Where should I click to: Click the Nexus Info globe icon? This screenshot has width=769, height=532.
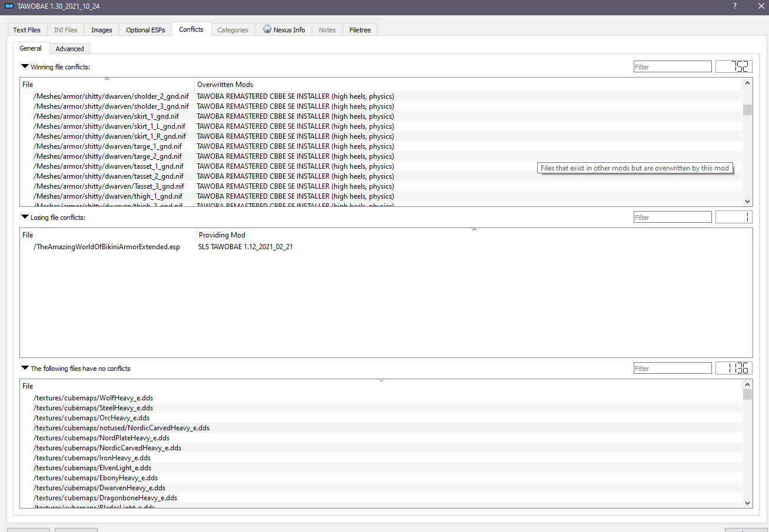pos(267,29)
